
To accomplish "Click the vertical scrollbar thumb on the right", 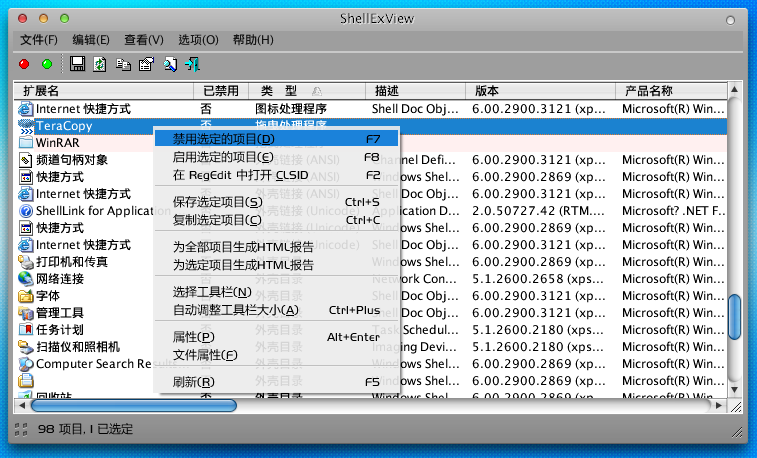I will point(735,317).
